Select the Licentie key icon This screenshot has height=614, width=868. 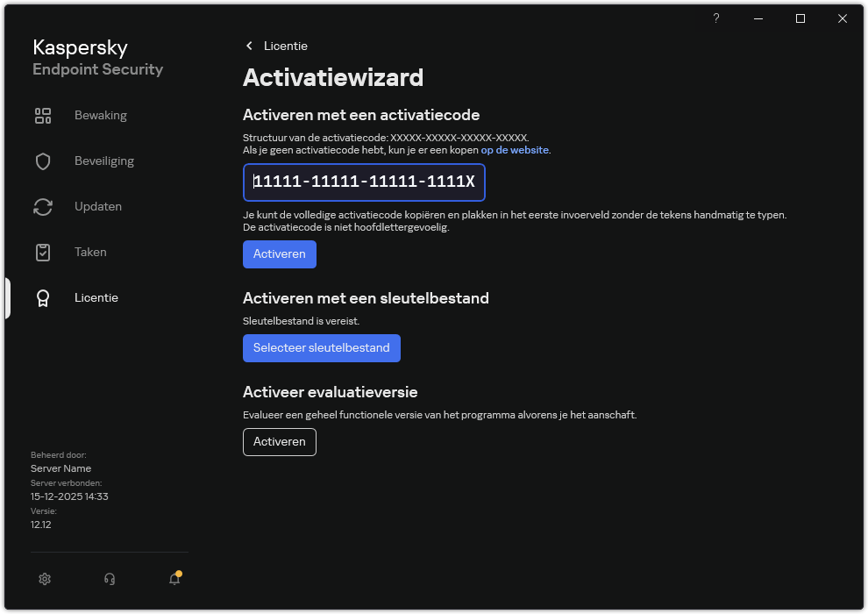[x=43, y=297]
